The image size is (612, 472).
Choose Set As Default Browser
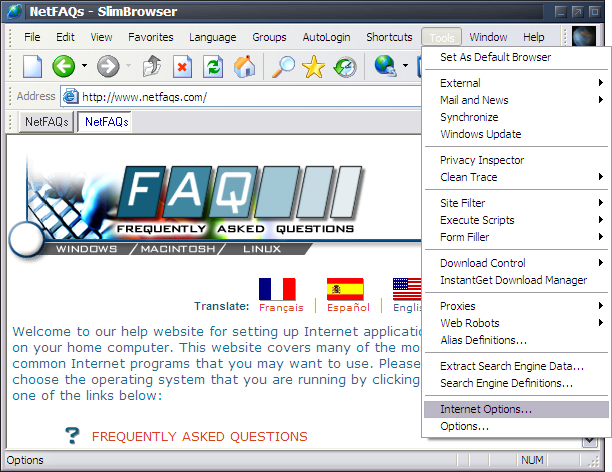[x=516, y=57]
